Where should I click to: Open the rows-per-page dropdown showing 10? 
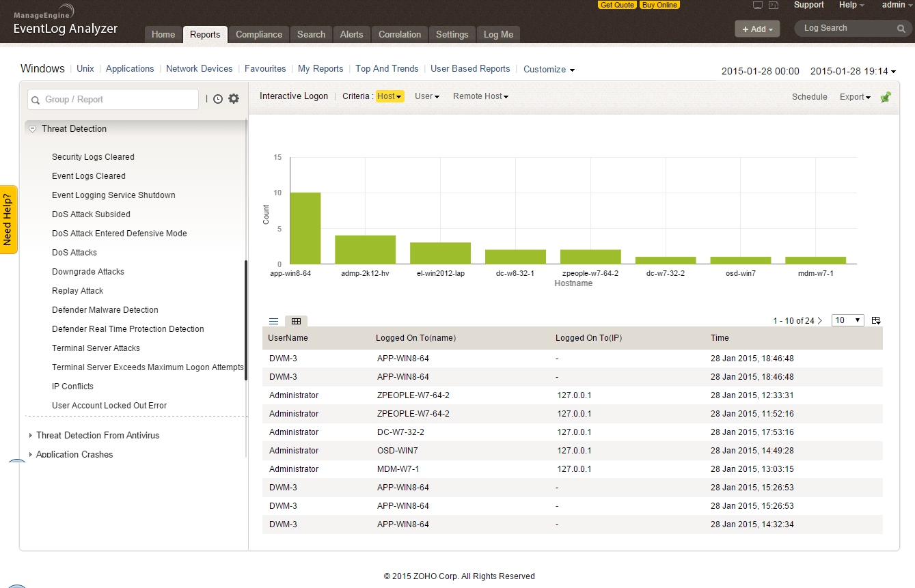[x=847, y=320]
